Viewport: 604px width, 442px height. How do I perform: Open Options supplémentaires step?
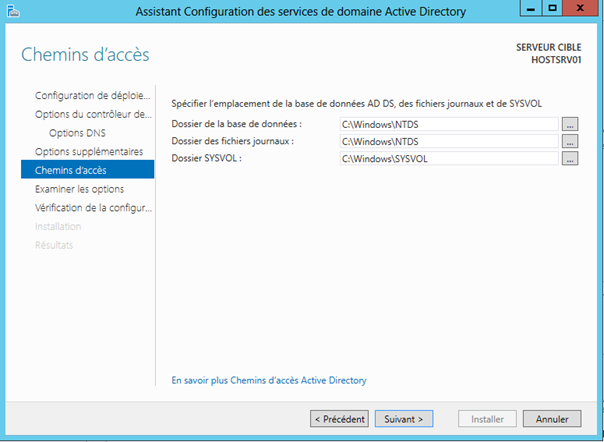[88, 152]
